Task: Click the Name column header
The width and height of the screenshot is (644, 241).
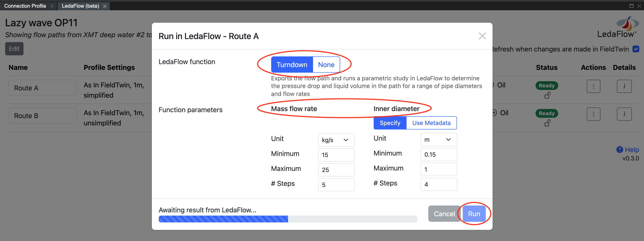Action: tap(18, 68)
